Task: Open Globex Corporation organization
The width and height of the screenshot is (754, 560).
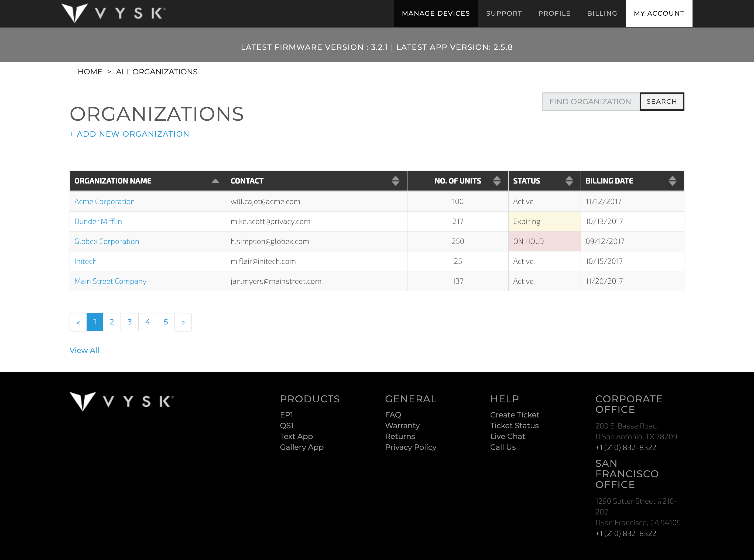Action: coord(107,241)
